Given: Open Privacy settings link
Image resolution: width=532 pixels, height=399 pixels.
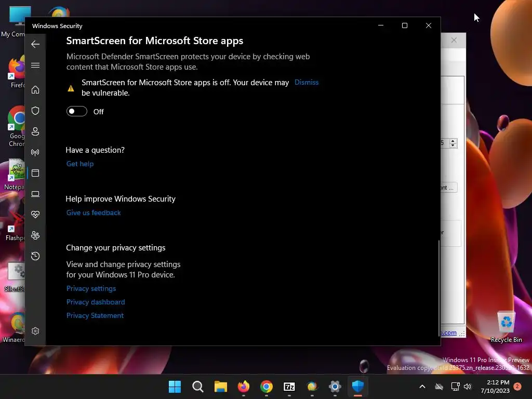Looking at the screenshot, I should coord(91,288).
